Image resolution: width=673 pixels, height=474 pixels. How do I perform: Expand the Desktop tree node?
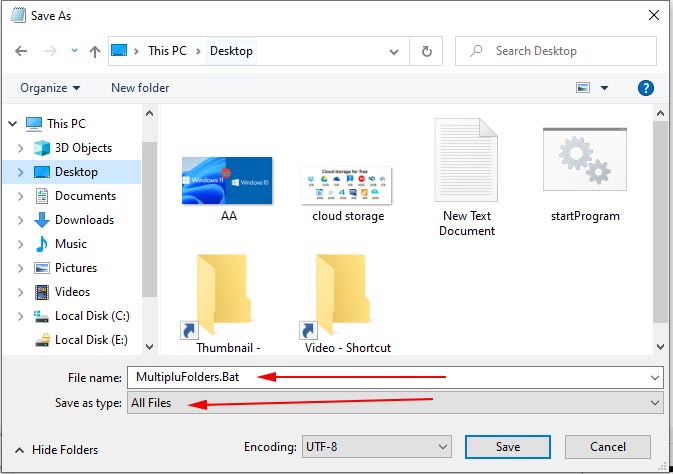click(x=20, y=172)
